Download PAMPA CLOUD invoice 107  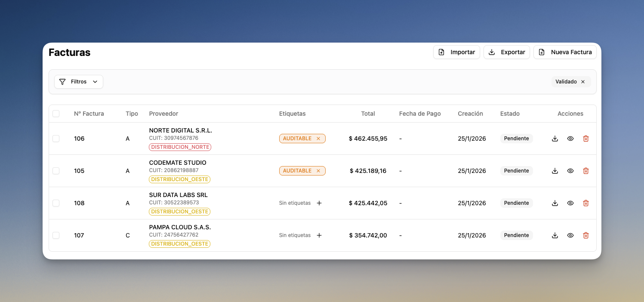(x=555, y=235)
